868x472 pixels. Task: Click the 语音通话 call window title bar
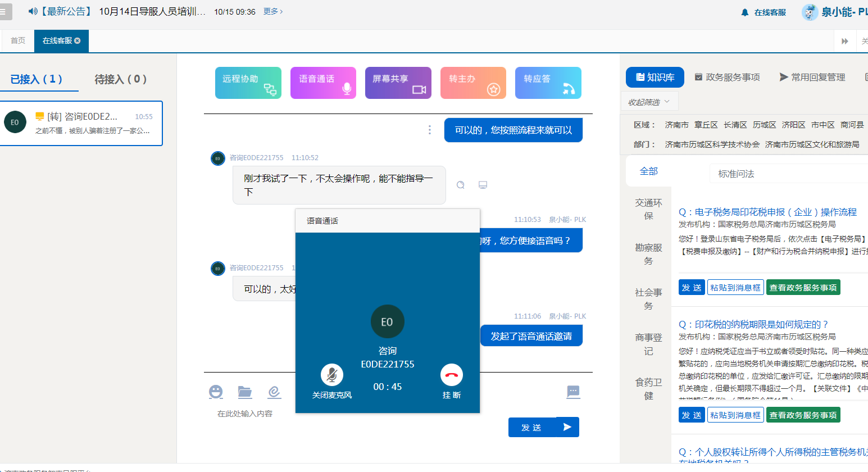click(x=388, y=221)
